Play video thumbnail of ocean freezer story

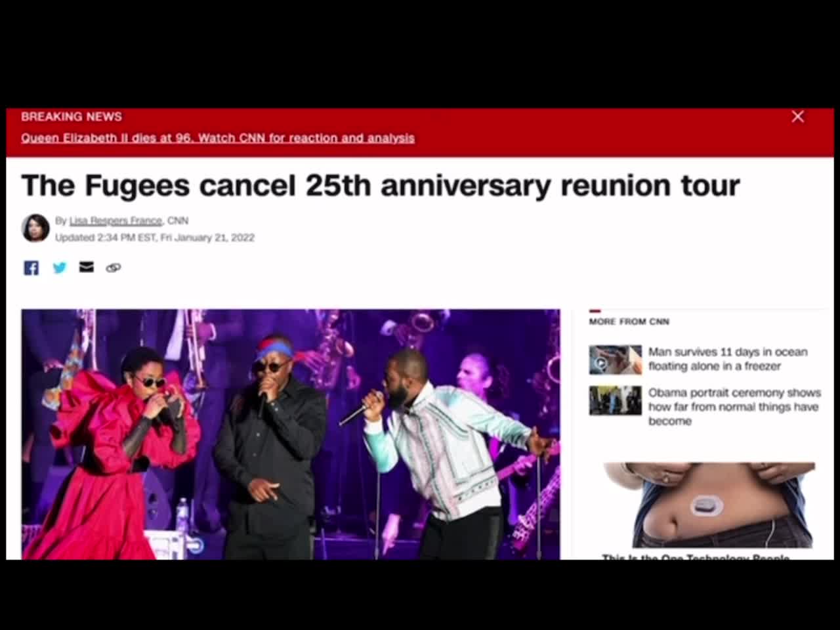[x=615, y=360]
